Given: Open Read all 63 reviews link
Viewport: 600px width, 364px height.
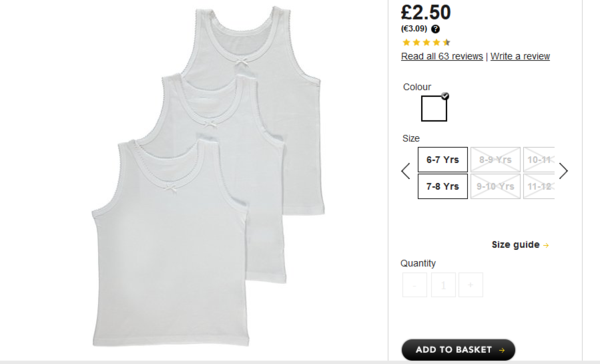Looking at the screenshot, I should [442, 56].
